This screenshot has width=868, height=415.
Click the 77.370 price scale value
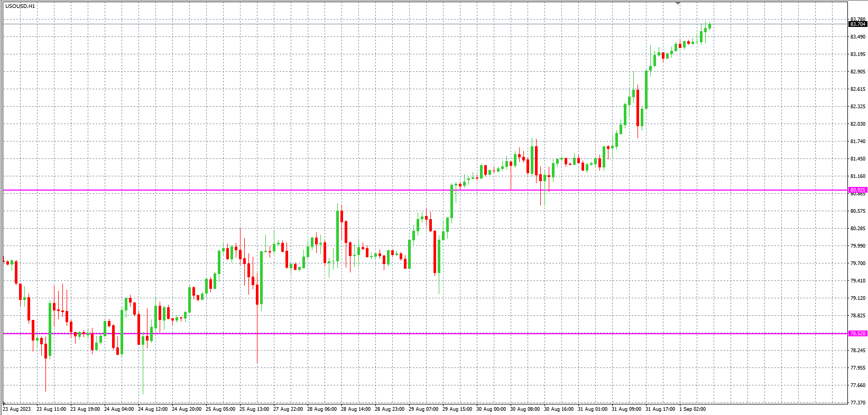857,403
